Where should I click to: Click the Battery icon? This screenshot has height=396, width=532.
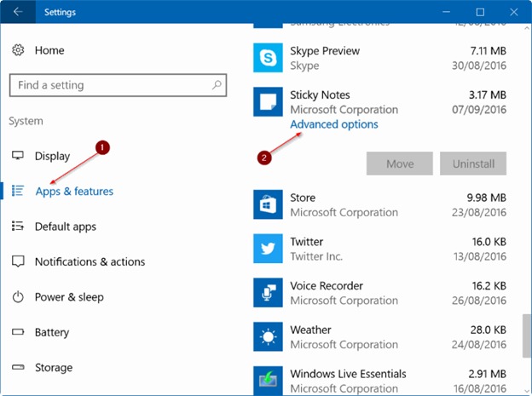[x=18, y=331]
